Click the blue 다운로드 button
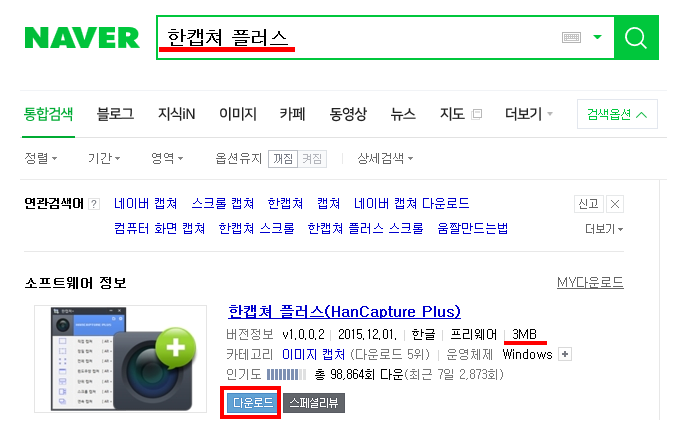Image resolution: width=676 pixels, height=429 pixels. [x=253, y=403]
